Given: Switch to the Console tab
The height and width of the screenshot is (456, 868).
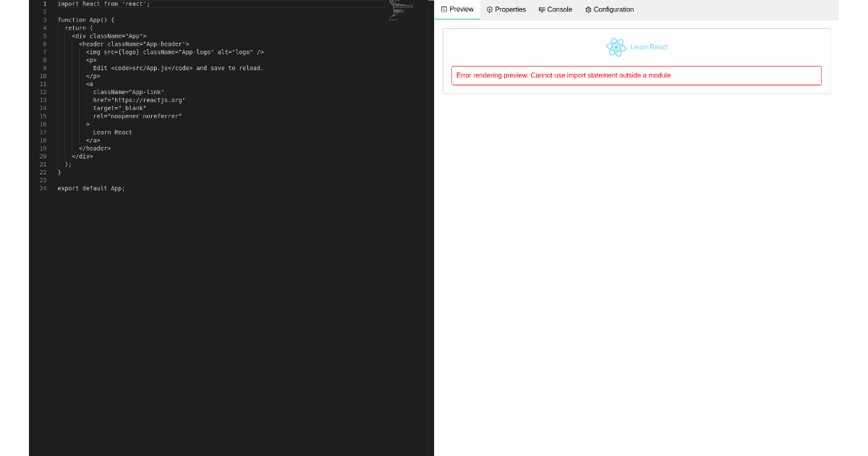Looking at the screenshot, I should (556, 9).
